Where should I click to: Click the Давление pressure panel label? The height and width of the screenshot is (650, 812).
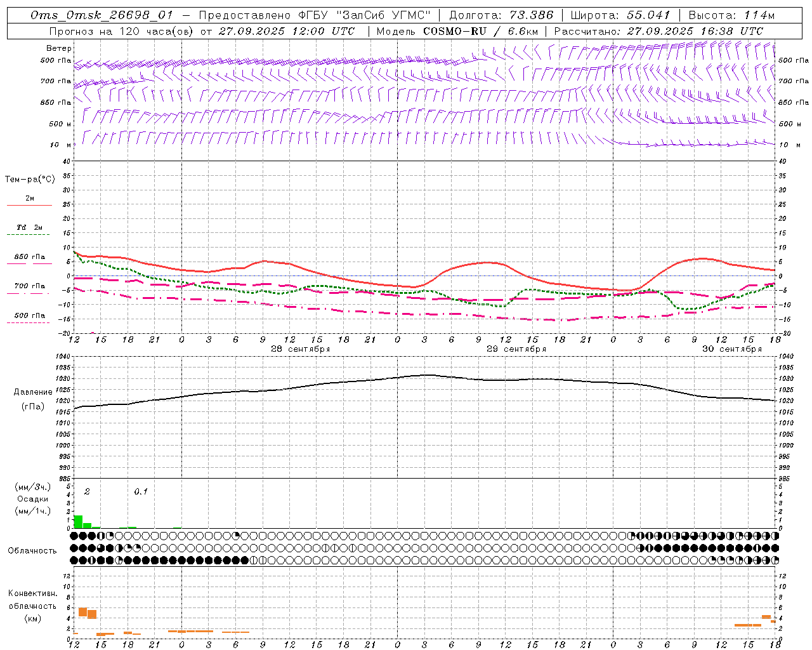(x=33, y=392)
